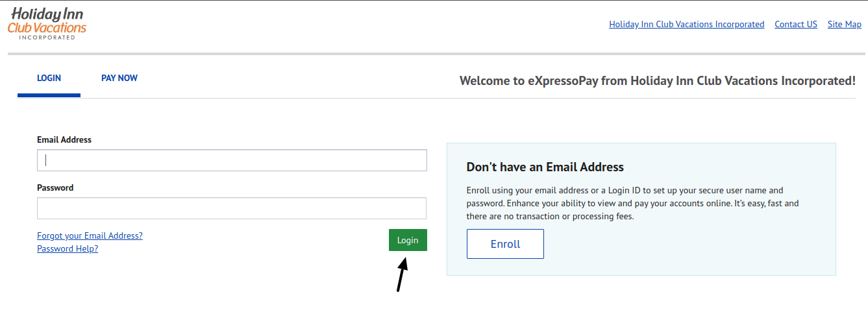Image resolution: width=868 pixels, height=325 pixels.
Task: Open the Contact US link
Action: pos(795,25)
